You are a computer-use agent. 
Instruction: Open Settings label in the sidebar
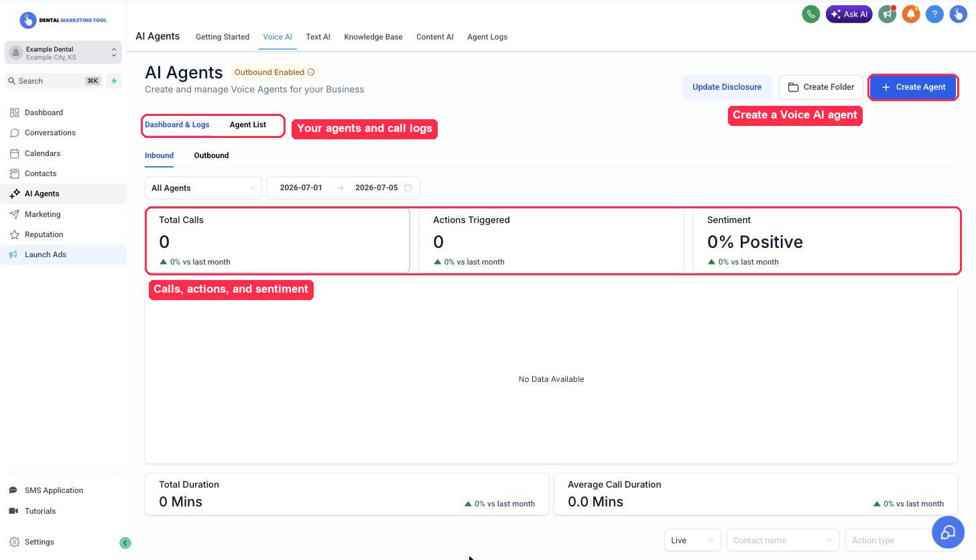pyautogui.click(x=40, y=542)
